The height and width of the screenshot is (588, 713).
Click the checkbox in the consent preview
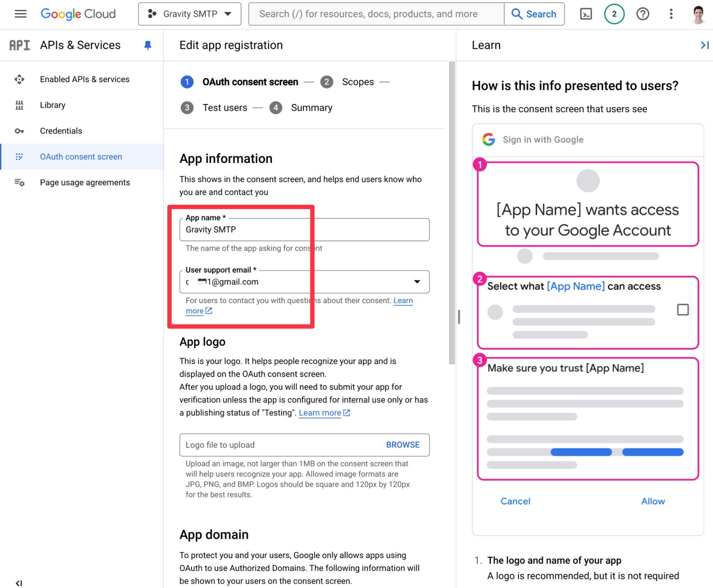pos(683,310)
